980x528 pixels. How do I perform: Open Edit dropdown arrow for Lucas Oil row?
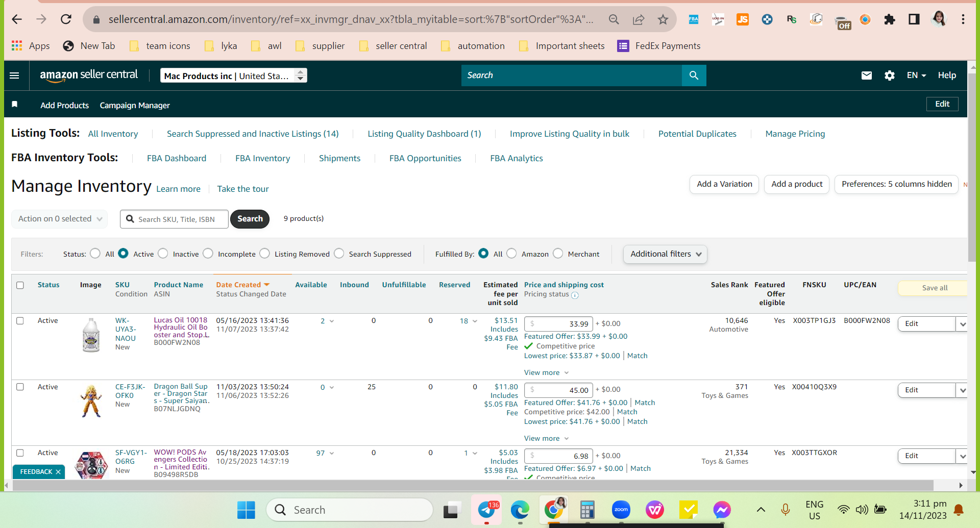[x=962, y=324]
